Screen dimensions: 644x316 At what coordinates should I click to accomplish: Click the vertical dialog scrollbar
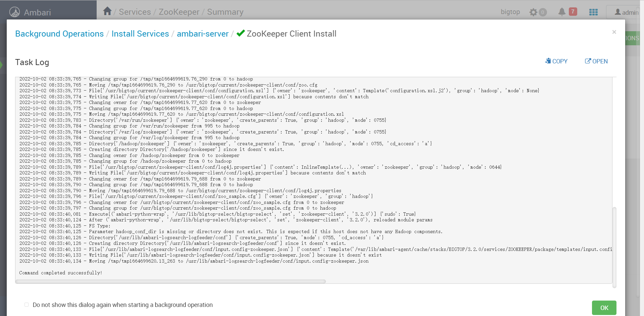coord(614,247)
